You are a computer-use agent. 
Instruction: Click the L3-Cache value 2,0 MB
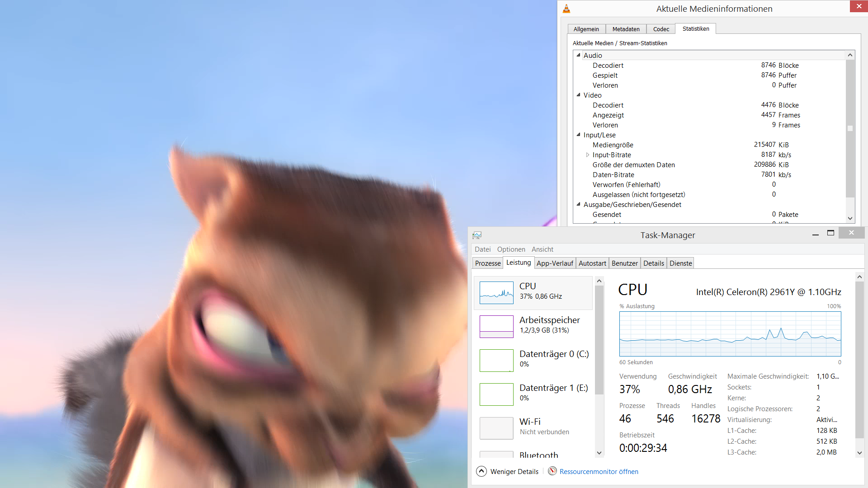[x=826, y=452]
